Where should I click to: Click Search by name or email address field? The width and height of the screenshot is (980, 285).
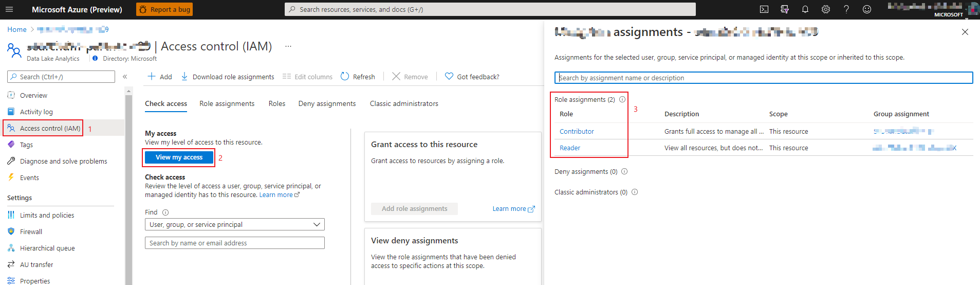tap(235, 243)
